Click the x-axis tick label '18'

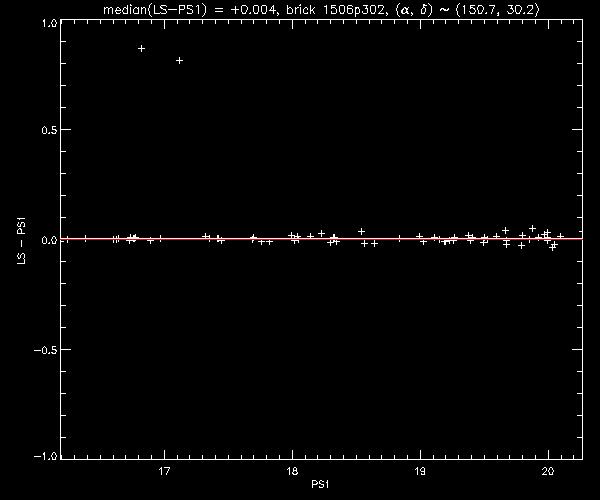(292, 471)
